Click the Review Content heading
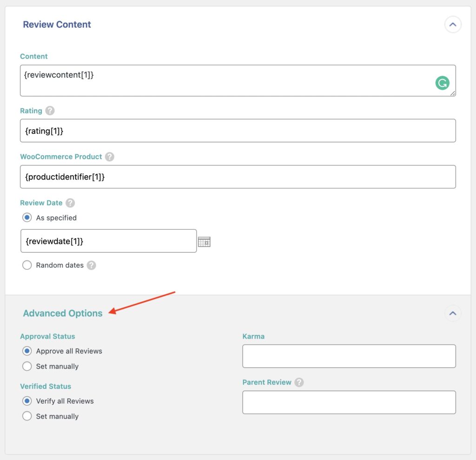 57,24
